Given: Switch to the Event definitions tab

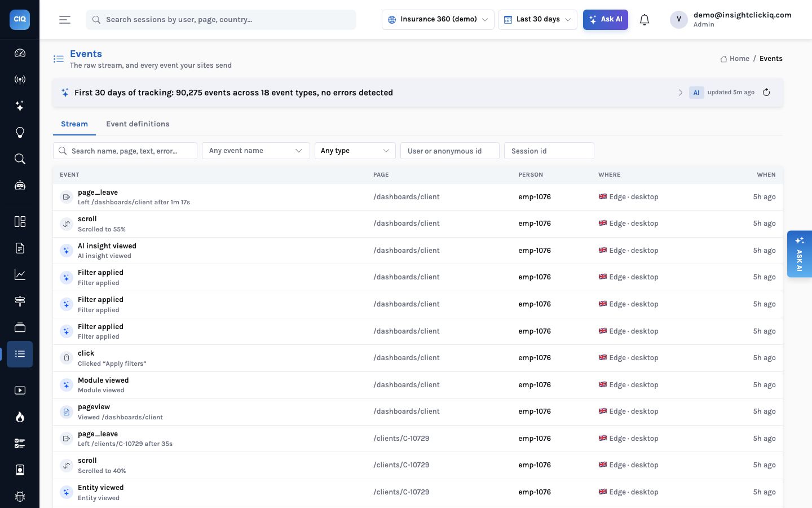Looking at the screenshot, I should 138,124.
